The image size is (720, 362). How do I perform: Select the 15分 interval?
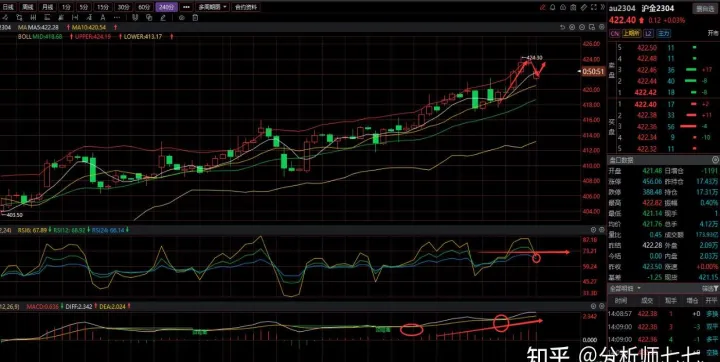tap(103, 7)
